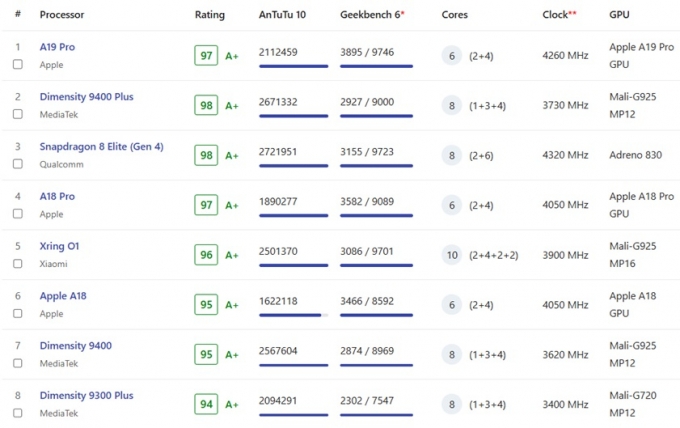The width and height of the screenshot is (680, 428).
Task: Follow the Xring O1 processor link
Action: (x=59, y=246)
